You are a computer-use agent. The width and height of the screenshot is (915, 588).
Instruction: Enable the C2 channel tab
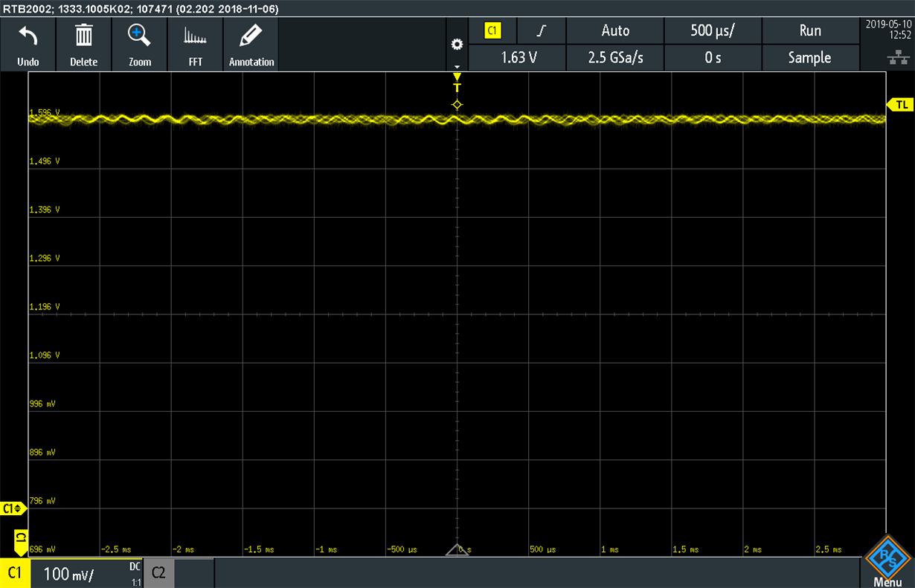158,573
